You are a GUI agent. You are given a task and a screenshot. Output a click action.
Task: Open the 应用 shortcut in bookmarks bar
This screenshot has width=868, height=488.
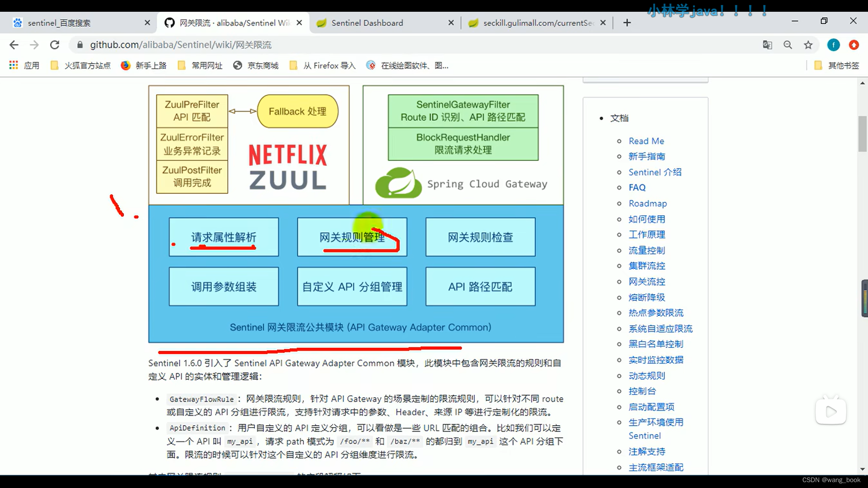[x=24, y=65]
